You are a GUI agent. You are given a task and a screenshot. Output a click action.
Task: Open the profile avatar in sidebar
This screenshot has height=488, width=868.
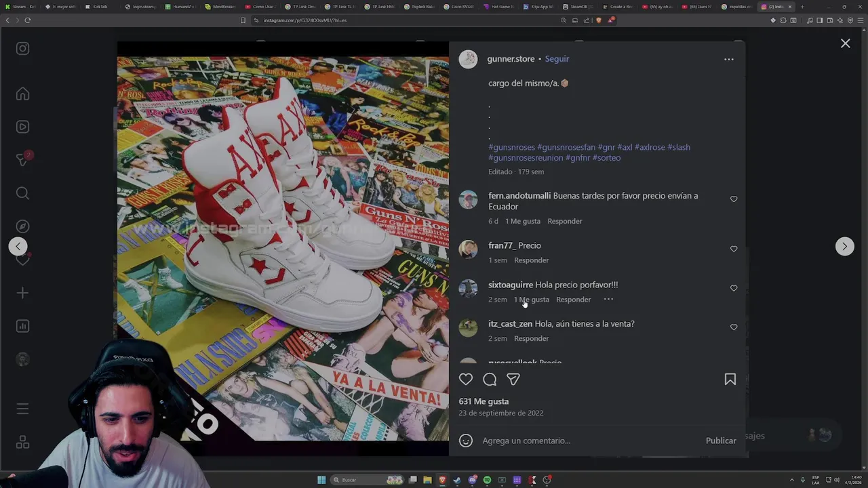tap(22, 359)
